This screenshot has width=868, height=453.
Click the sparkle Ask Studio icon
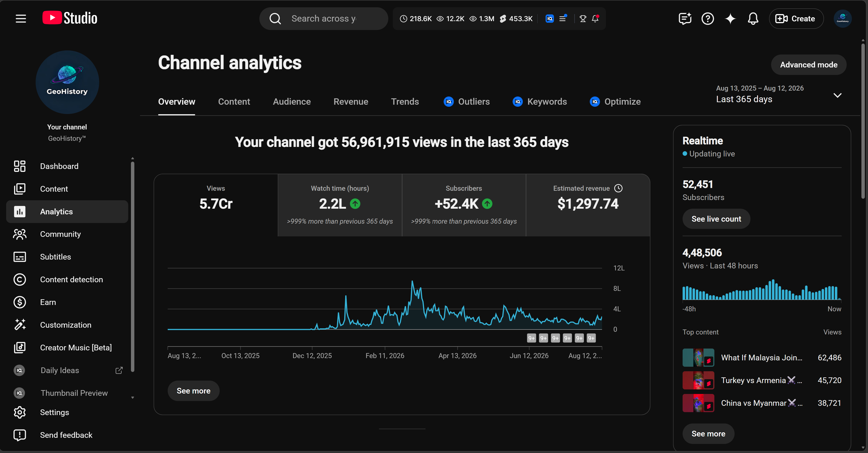pyautogui.click(x=730, y=19)
